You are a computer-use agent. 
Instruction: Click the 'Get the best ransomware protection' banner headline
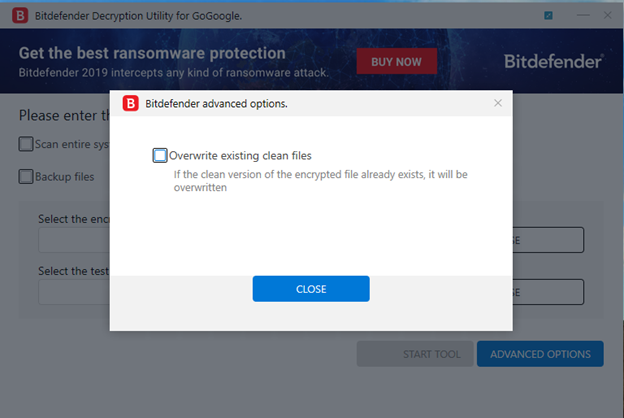[152, 53]
